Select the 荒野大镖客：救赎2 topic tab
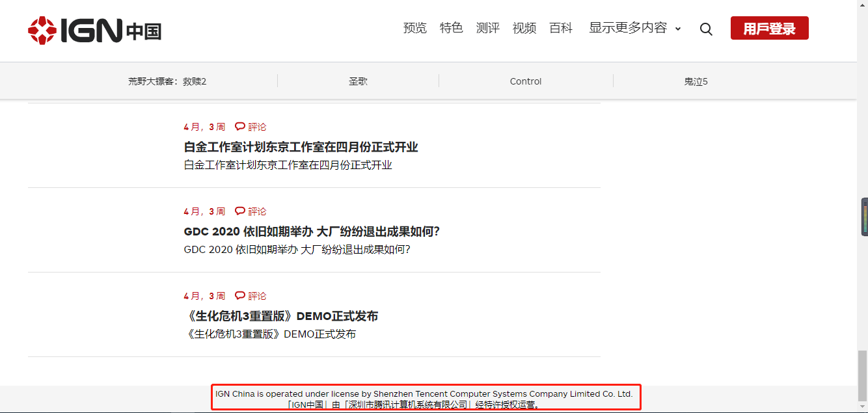 (167, 81)
